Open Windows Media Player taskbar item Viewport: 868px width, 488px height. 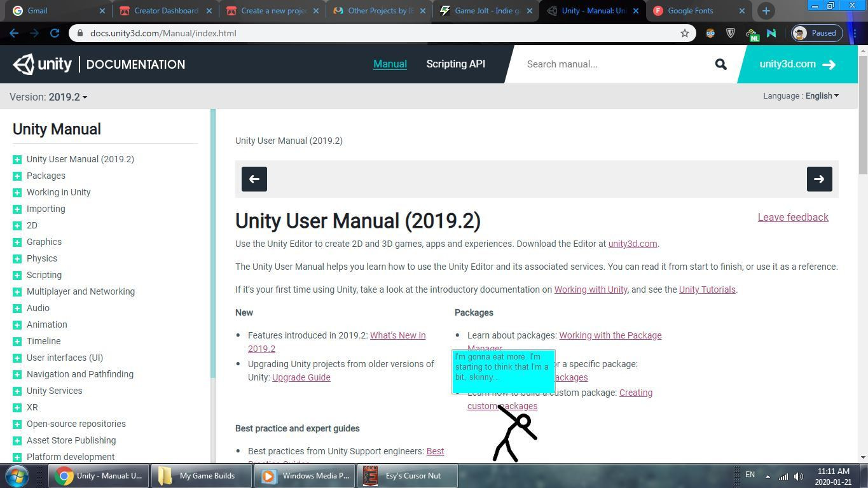tap(305, 475)
